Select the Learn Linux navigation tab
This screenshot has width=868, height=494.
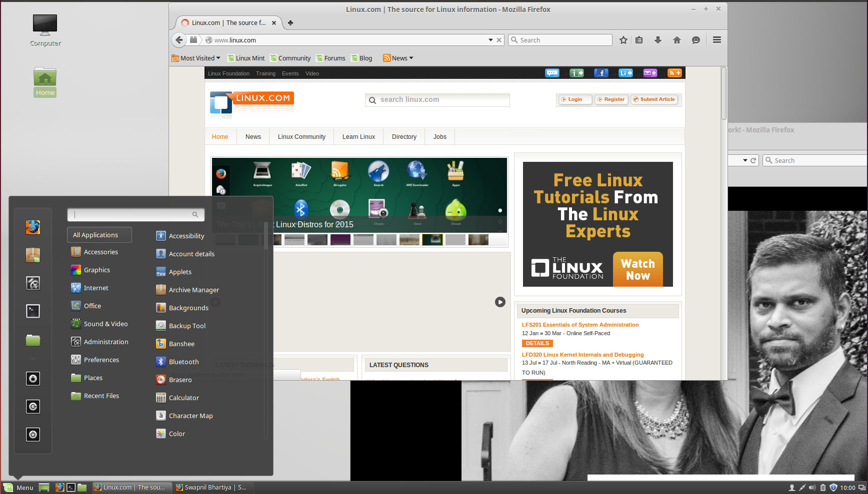coord(358,137)
